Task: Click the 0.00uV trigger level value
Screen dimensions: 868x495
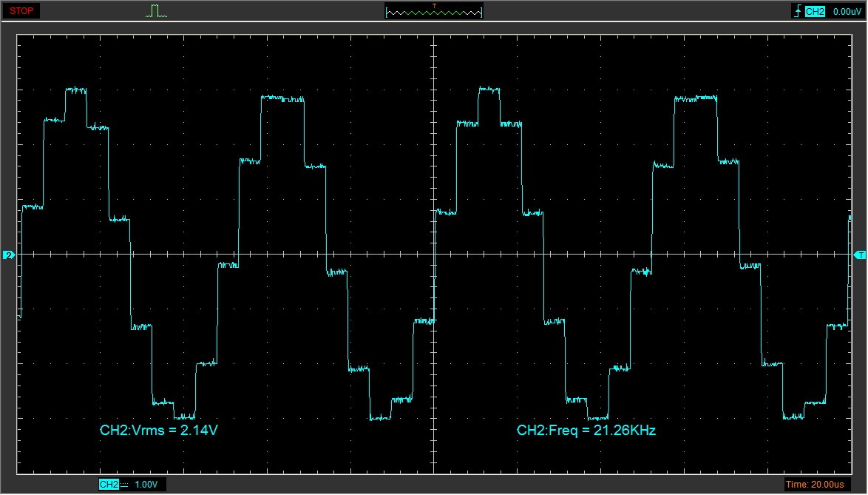Action: pyautogui.click(x=847, y=12)
